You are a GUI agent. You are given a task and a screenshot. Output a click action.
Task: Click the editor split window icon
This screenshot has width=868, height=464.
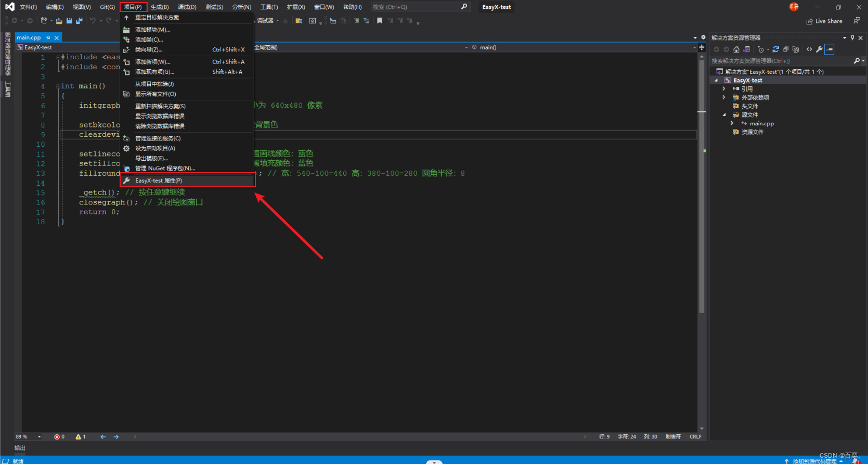coord(702,47)
